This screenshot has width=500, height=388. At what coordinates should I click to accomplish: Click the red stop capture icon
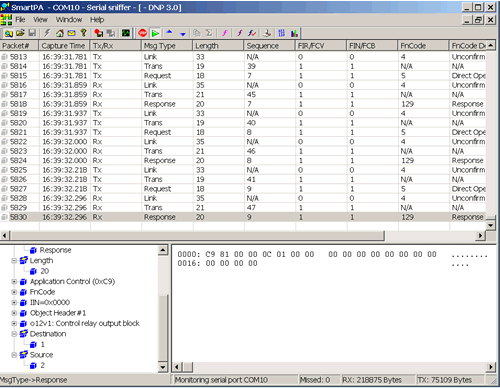tap(143, 33)
